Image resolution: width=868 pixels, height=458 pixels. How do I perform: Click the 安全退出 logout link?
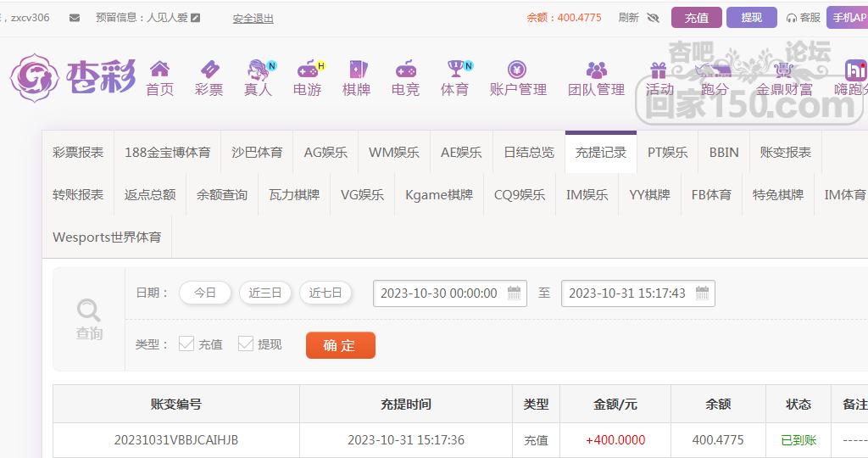tap(253, 18)
